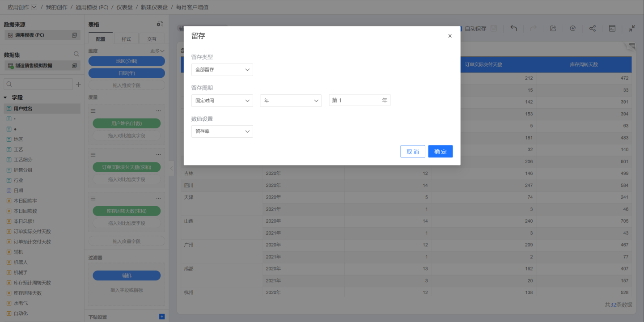The height and width of the screenshot is (322, 644).
Task: Open the console terminal icon in toolbar
Action: 612,28
